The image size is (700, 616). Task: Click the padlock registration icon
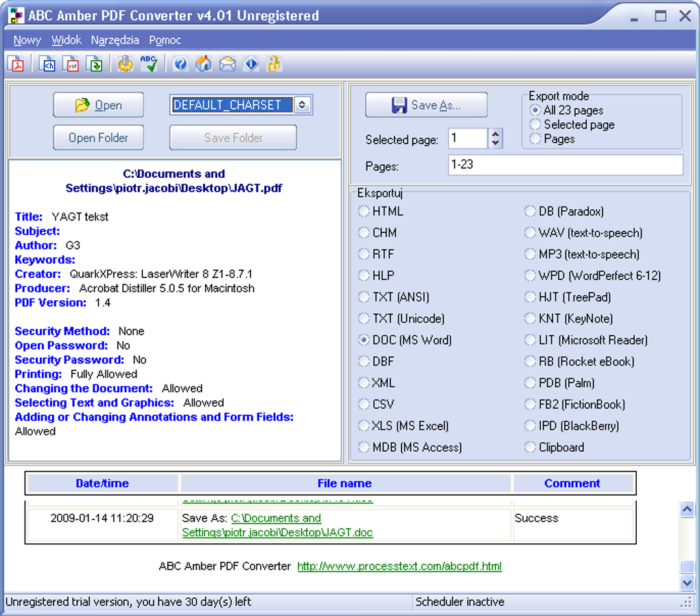coord(274,64)
